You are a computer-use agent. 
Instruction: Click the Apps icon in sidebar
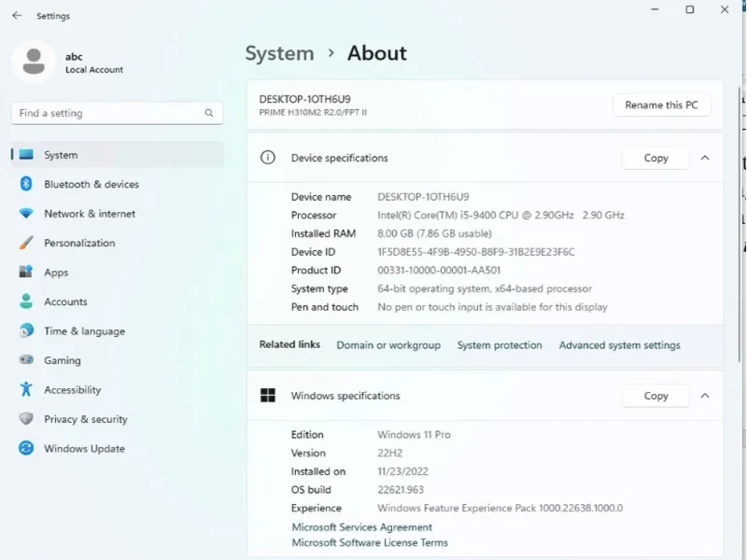[x=26, y=272]
